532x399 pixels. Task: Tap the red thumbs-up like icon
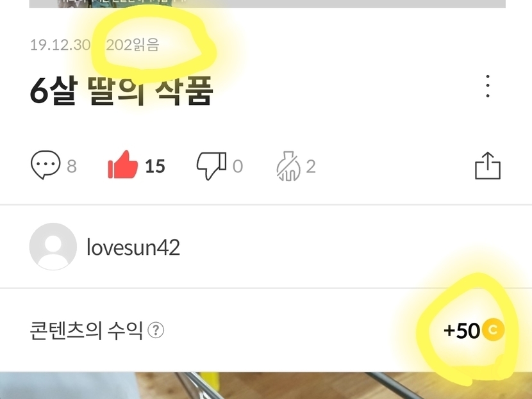coord(123,165)
